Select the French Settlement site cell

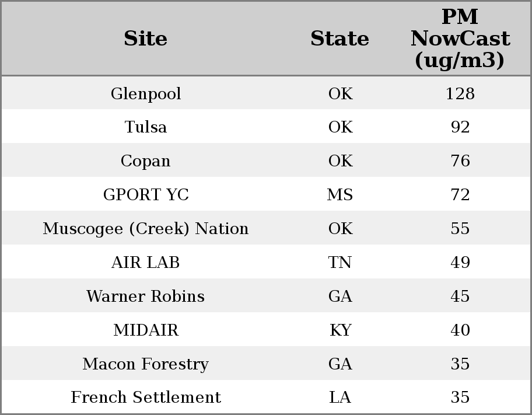146,397
